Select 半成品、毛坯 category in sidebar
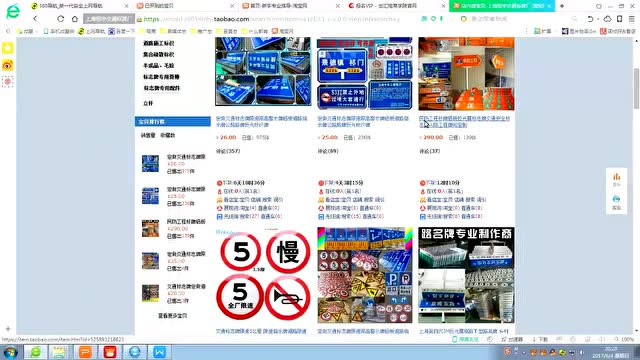This screenshot has height=360, width=640. click(x=158, y=66)
